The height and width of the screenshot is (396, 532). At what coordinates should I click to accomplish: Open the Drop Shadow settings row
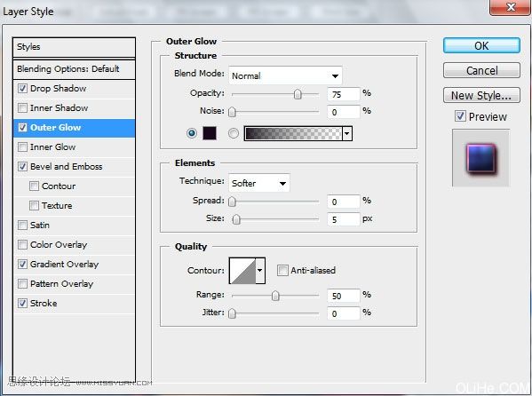[74, 89]
